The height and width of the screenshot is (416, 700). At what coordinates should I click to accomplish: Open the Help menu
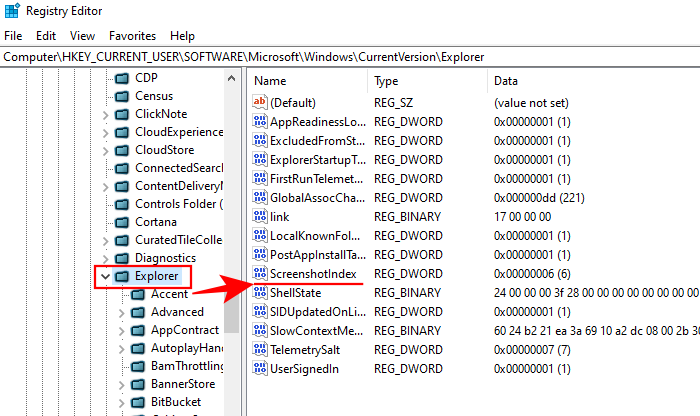182,36
